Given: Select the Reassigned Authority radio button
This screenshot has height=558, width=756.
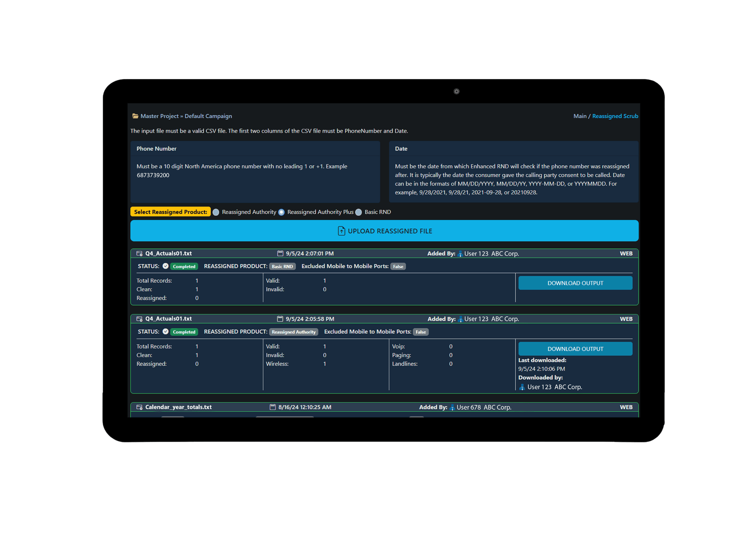Looking at the screenshot, I should (215, 212).
